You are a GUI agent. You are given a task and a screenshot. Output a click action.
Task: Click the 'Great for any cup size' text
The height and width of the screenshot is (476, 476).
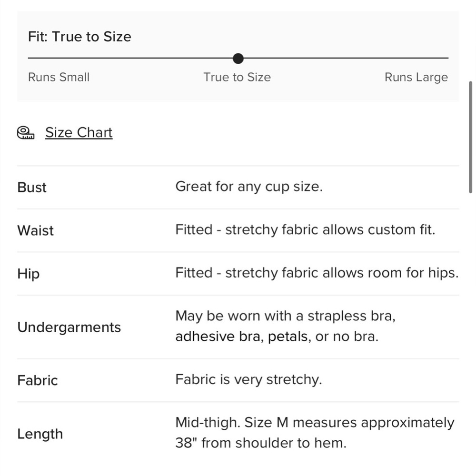(249, 187)
